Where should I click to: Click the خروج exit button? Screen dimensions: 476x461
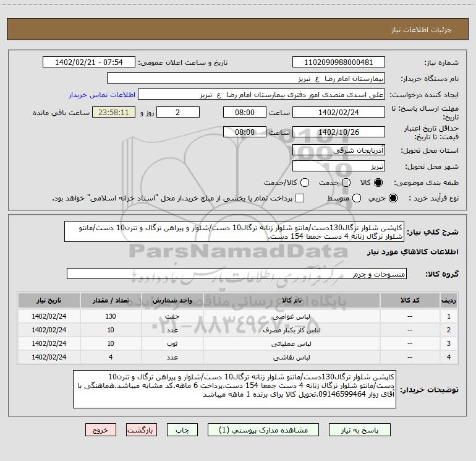click(101, 430)
